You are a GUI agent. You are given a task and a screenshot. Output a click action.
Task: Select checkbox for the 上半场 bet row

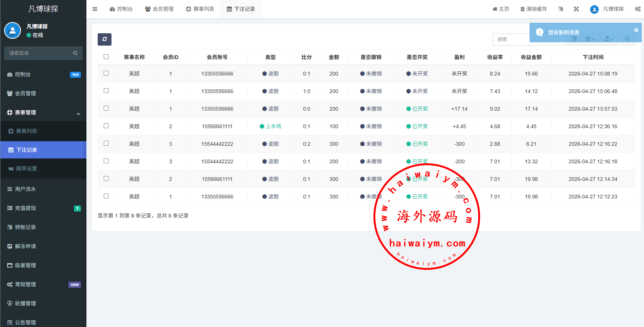(x=106, y=126)
